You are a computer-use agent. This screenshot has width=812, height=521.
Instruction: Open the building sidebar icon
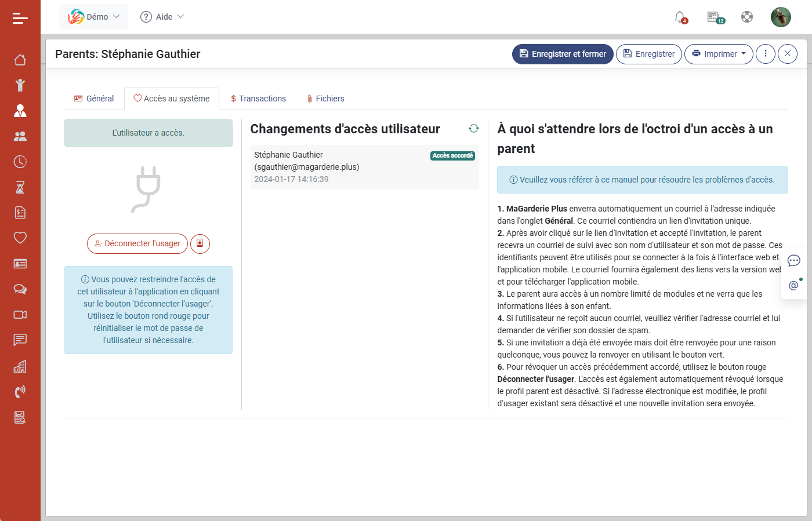tap(20, 366)
